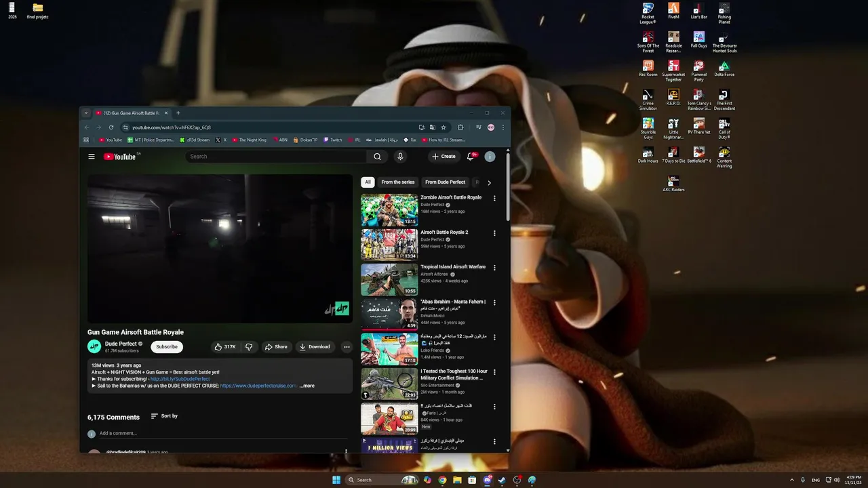Viewport: 868px width, 488px height.
Task: Open options menu for Abas Ibrahim video
Action: (494, 302)
